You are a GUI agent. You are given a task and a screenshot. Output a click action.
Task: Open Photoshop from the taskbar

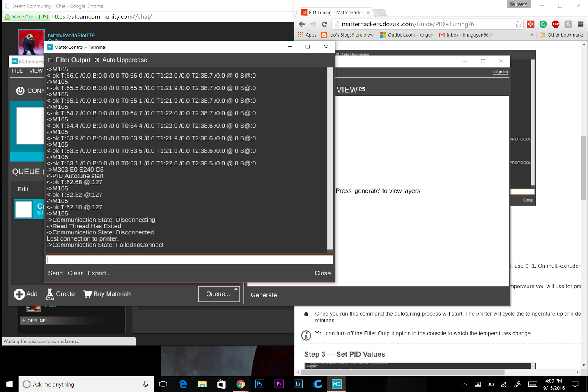[x=260, y=384]
